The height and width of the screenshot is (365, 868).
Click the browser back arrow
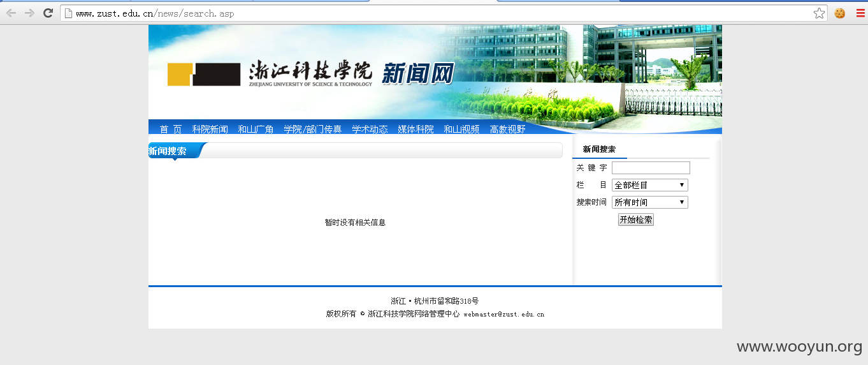click(11, 13)
